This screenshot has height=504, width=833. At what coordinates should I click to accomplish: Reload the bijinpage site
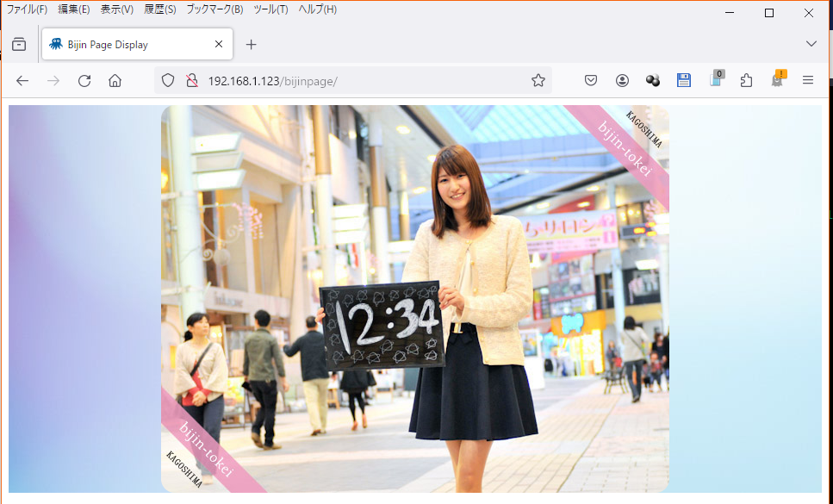pos(84,80)
